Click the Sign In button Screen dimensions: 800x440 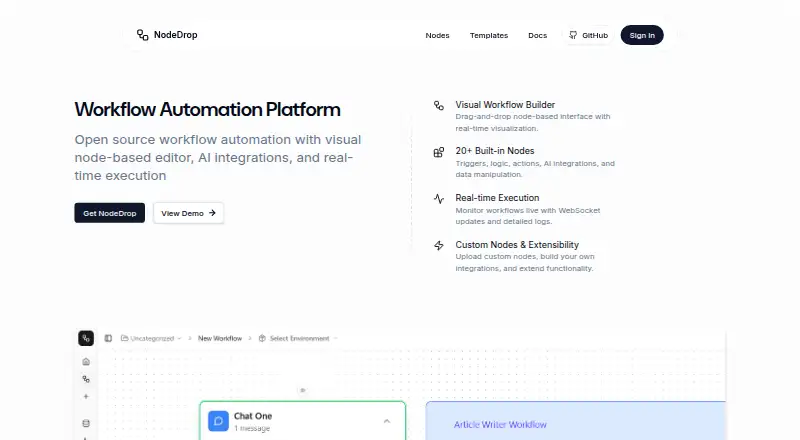click(x=642, y=35)
